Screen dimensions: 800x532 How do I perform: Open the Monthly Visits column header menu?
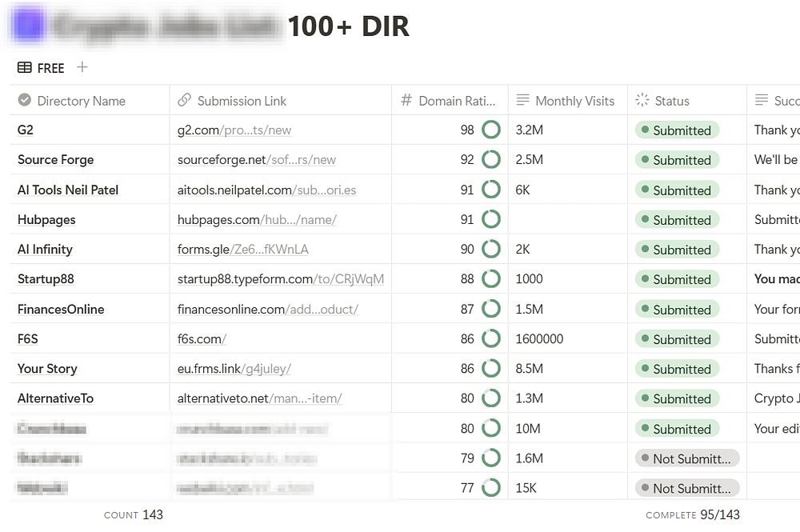(568, 101)
